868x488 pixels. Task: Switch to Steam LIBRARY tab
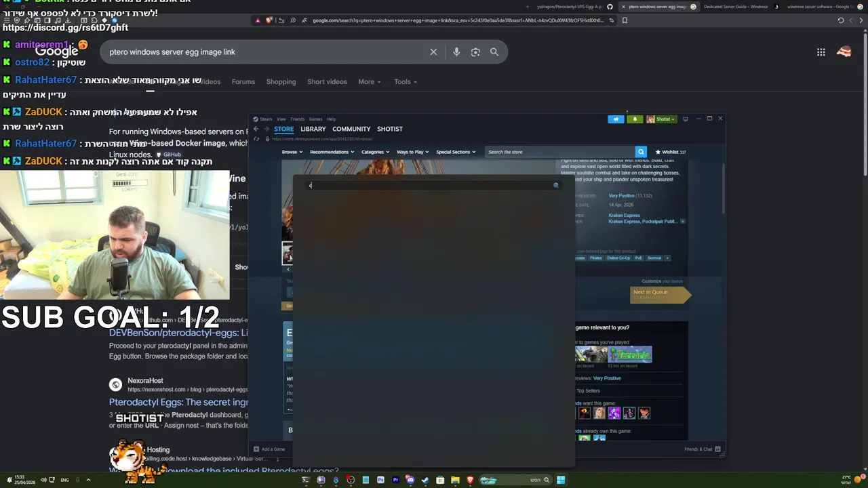313,129
